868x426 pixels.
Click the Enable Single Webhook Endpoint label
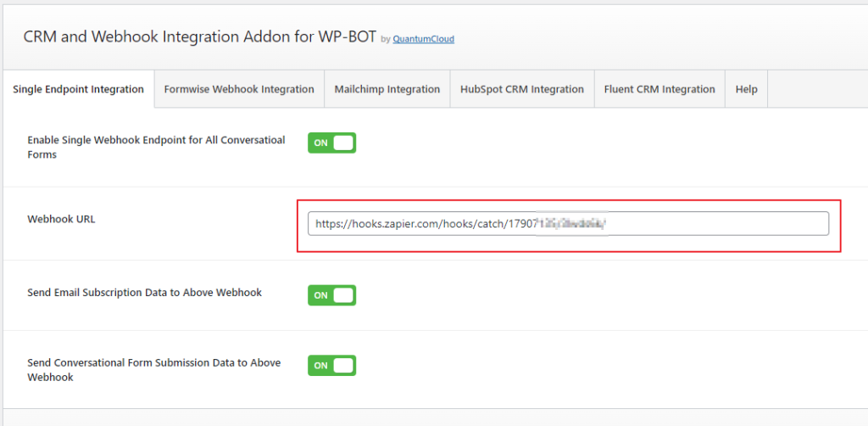tap(156, 148)
